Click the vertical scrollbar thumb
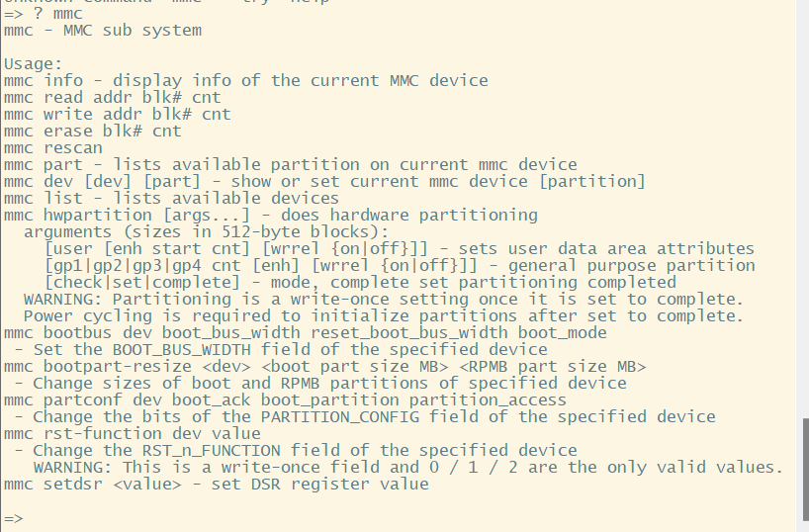The width and height of the screenshot is (809, 532). point(803,468)
